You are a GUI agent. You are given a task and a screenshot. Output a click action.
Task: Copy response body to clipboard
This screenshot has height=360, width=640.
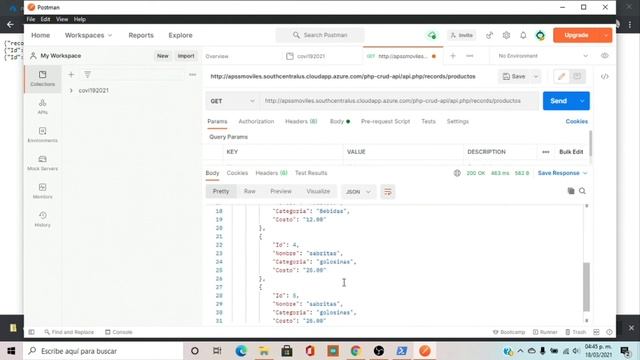571,191
